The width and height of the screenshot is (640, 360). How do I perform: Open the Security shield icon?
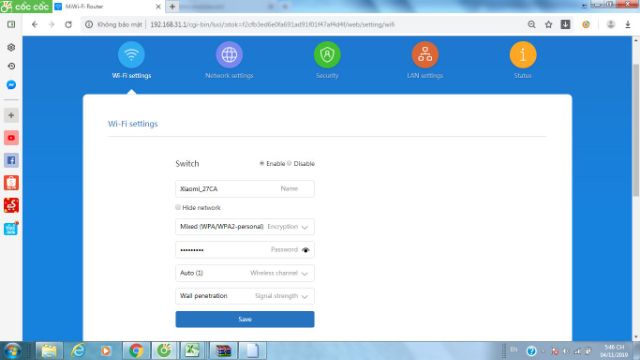327,55
